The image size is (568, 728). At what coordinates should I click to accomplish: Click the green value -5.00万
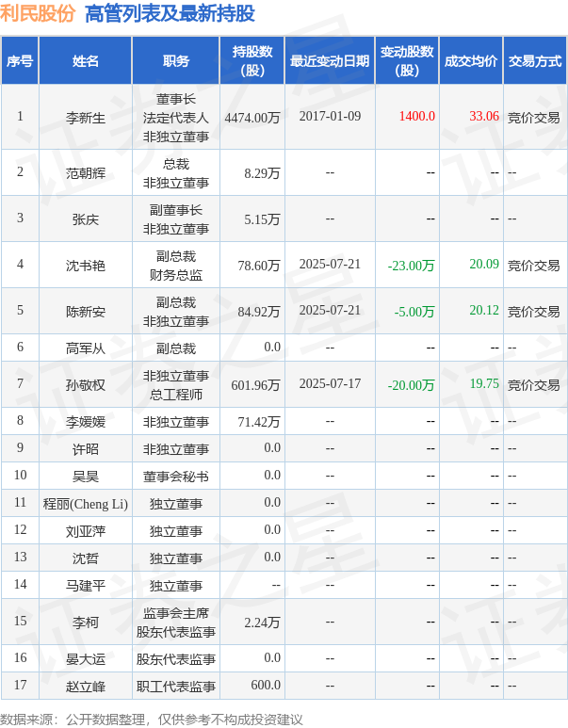[414, 312]
